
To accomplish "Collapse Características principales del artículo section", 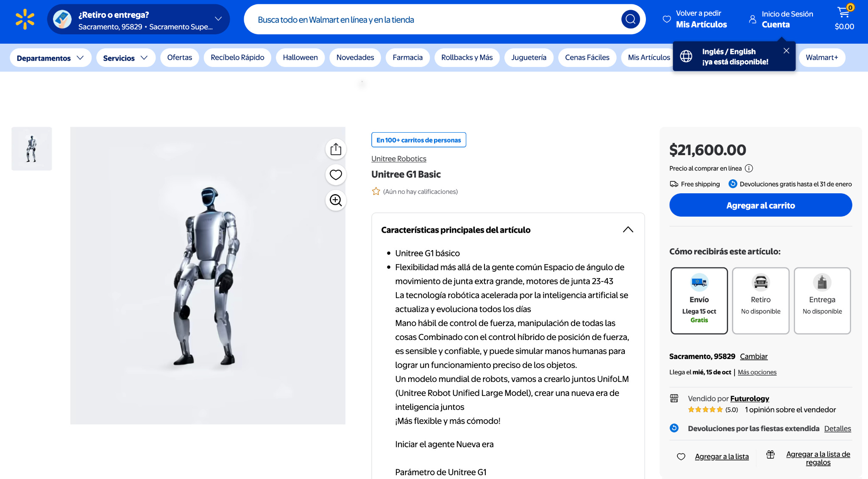I will [x=628, y=230].
